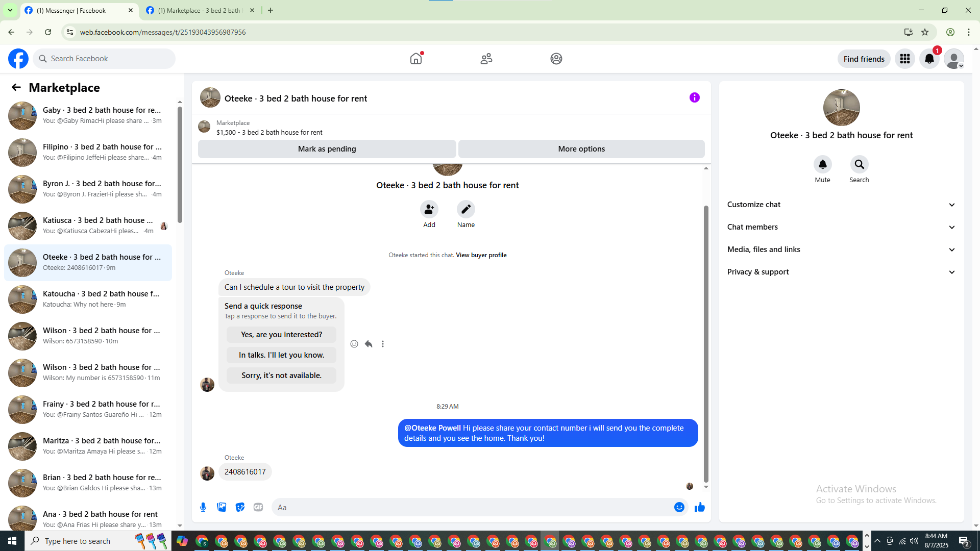Open the Windows Action Center notifications
The height and width of the screenshot is (551, 980).
964,541
